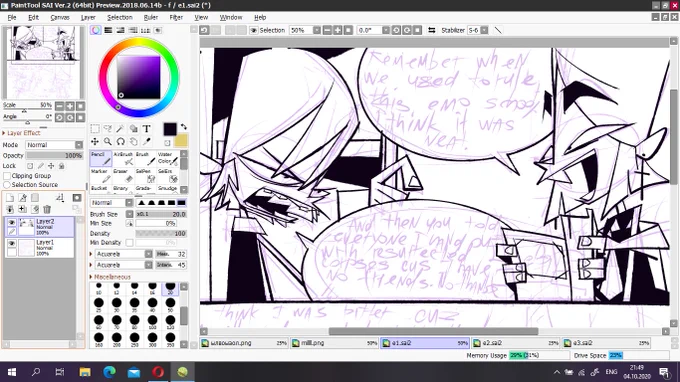680x382 pixels.
Task: Create a new layer
Action: point(10,198)
